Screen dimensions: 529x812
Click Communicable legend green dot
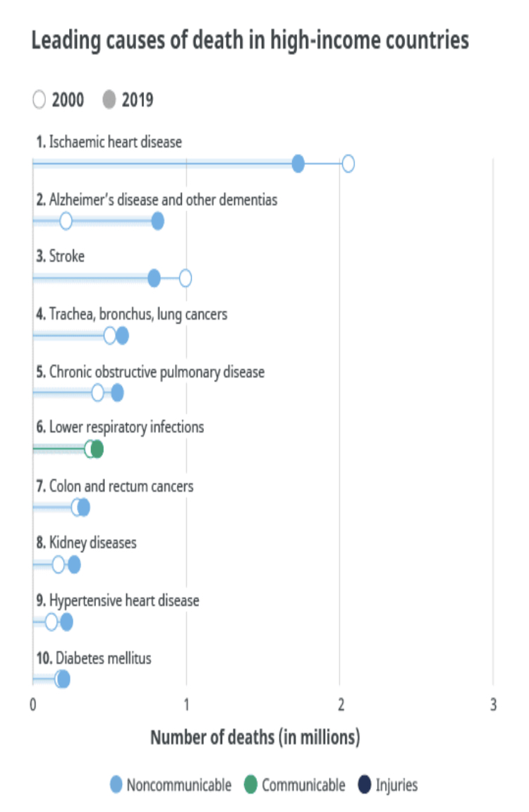click(251, 784)
